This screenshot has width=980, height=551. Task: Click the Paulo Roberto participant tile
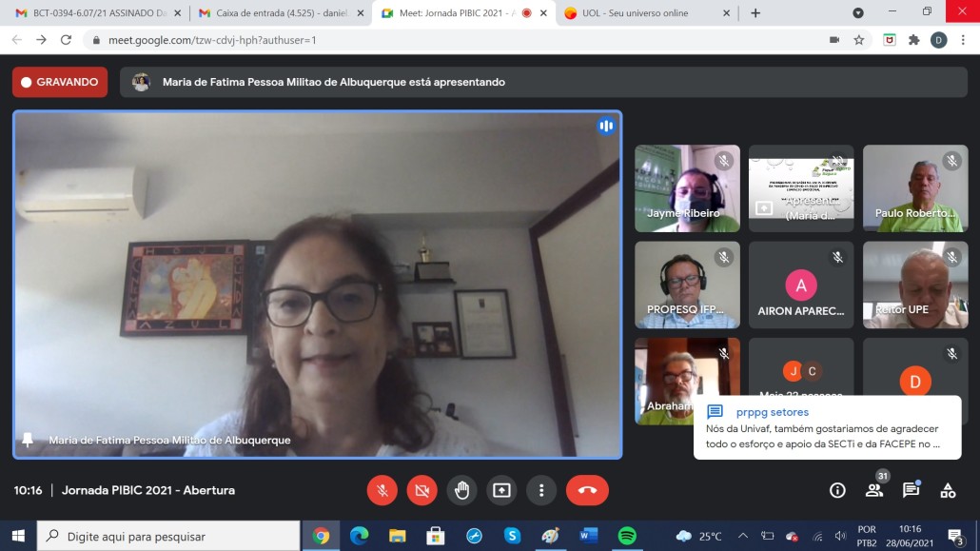914,188
